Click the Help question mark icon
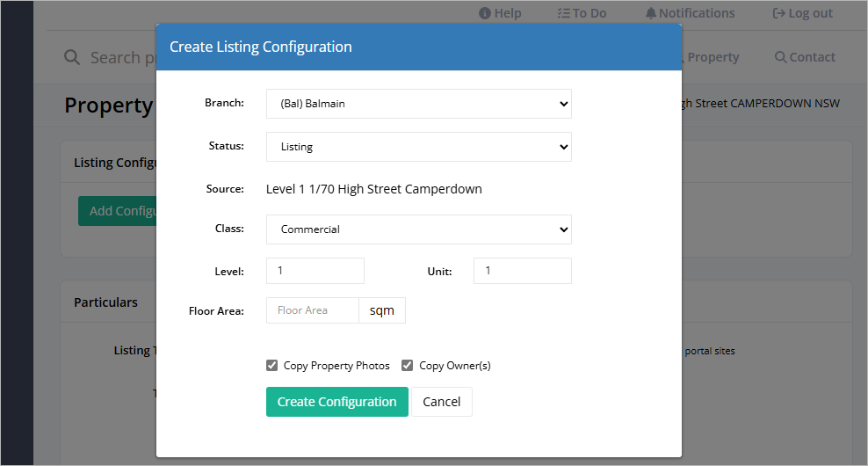 pyautogui.click(x=485, y=13)
